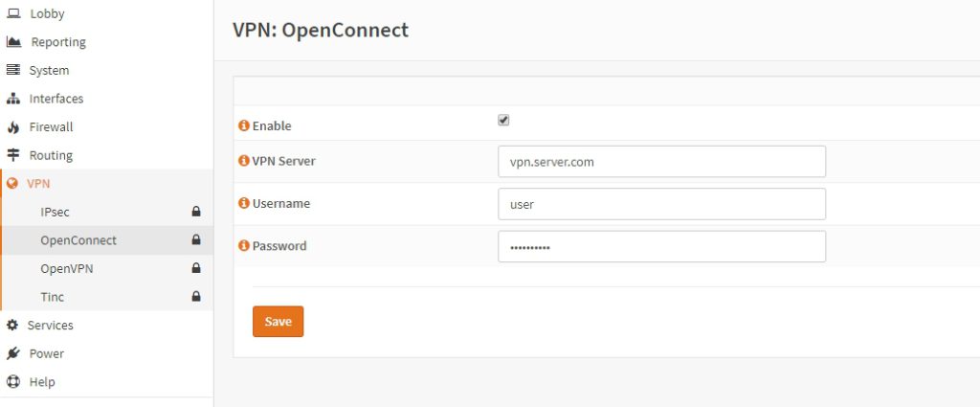Click the lock icon next to IPsec
Screen dimensions: 980x407
(196, 212)
